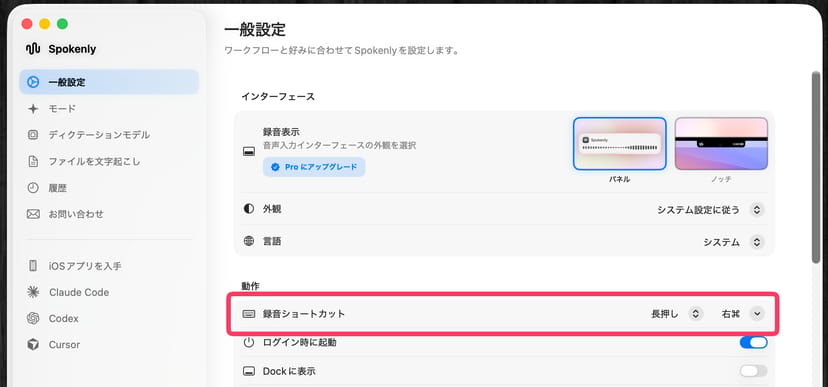
Task: Disable the ログイン時に起動 switch
Action: tap(753, 343)
